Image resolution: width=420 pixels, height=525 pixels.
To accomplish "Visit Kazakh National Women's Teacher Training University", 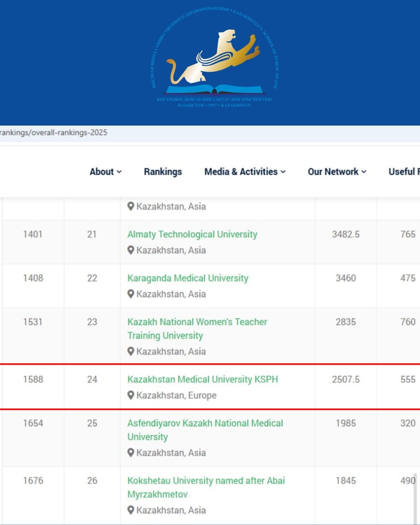I will coord(197,322).
